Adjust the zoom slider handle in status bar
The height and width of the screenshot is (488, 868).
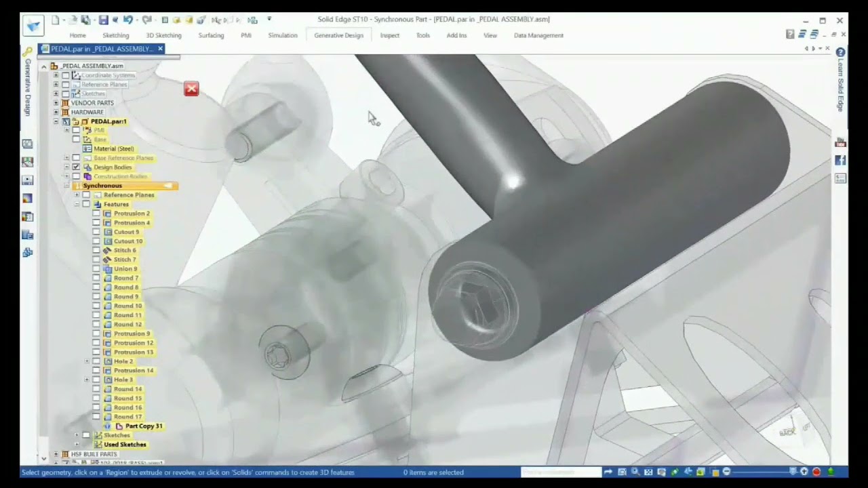point(793,471)
